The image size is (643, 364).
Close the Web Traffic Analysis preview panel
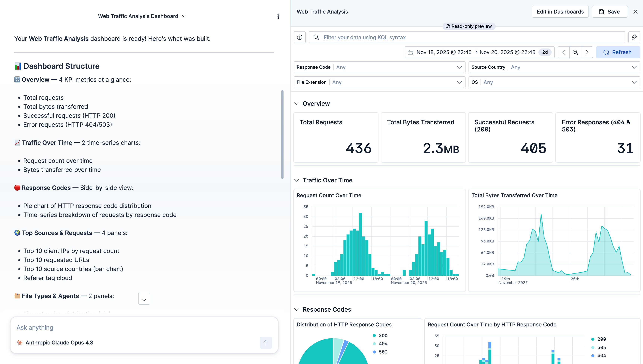tap(635, 12)
